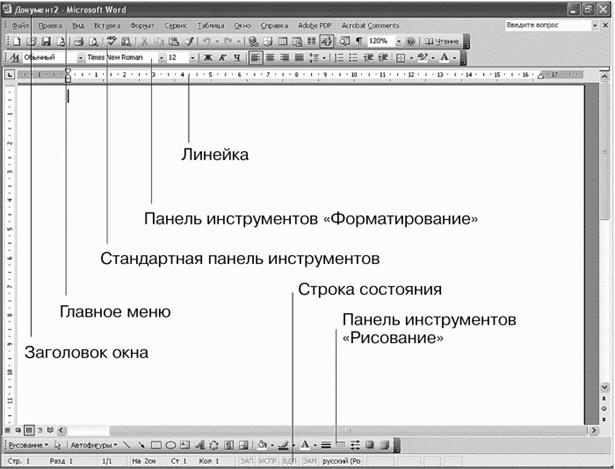Open the Справка menu

(x=274, y=26)
